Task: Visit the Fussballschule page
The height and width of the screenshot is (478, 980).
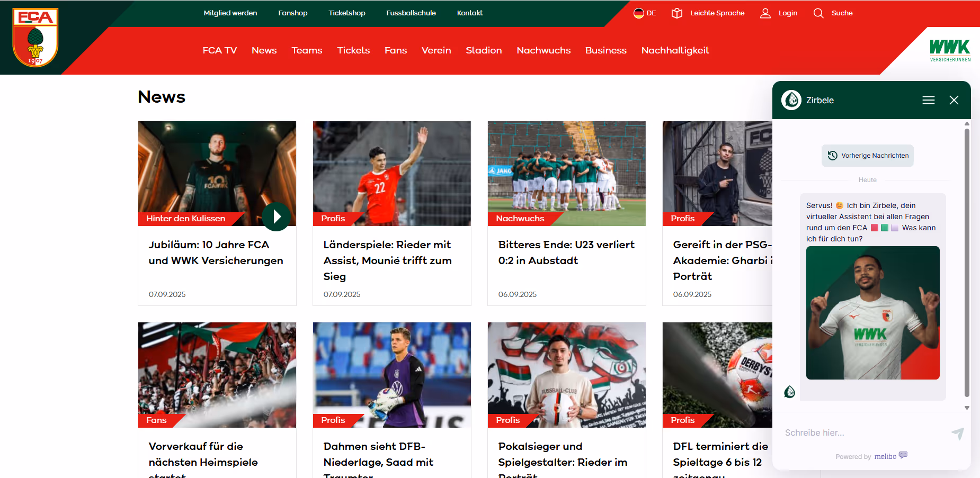Action: pyautogui.click(x=411, y=13)
